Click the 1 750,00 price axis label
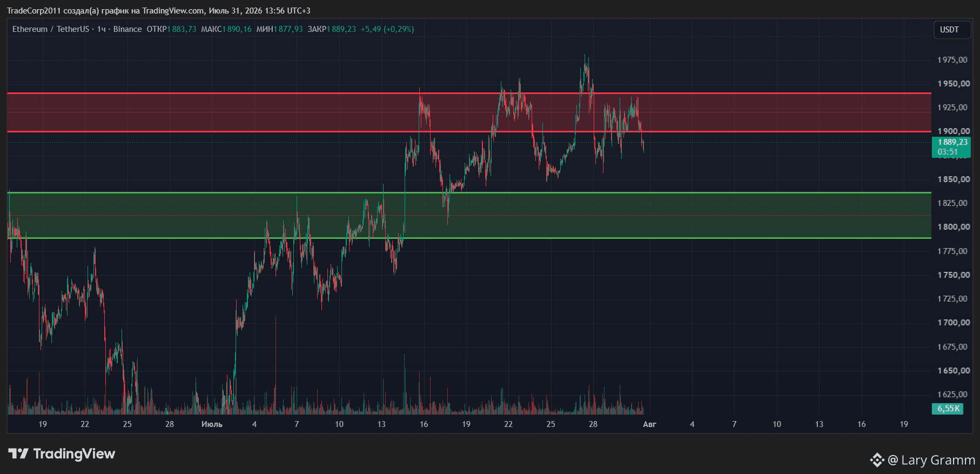This screenshot has width=980, height=474. (954, 275)
